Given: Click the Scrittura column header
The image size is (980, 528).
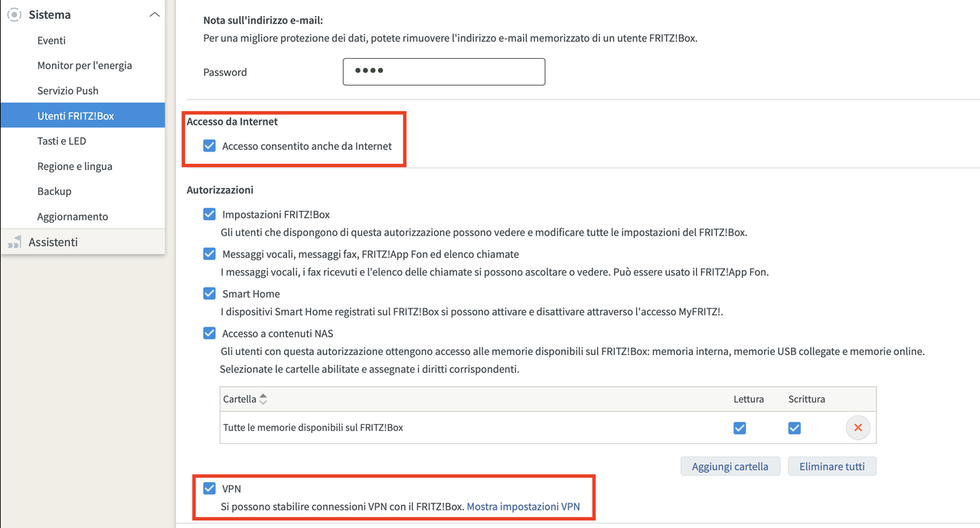Looking at the screenshot, I should pyautogui.click(x=807, y=399).
